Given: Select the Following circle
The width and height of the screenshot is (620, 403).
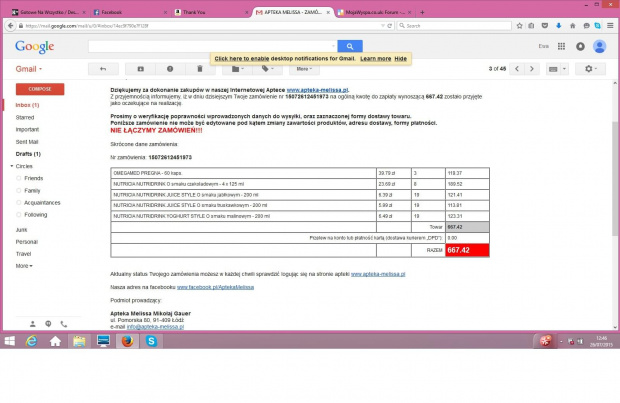Looking at the screenshot, I should [x=36, y=215].
